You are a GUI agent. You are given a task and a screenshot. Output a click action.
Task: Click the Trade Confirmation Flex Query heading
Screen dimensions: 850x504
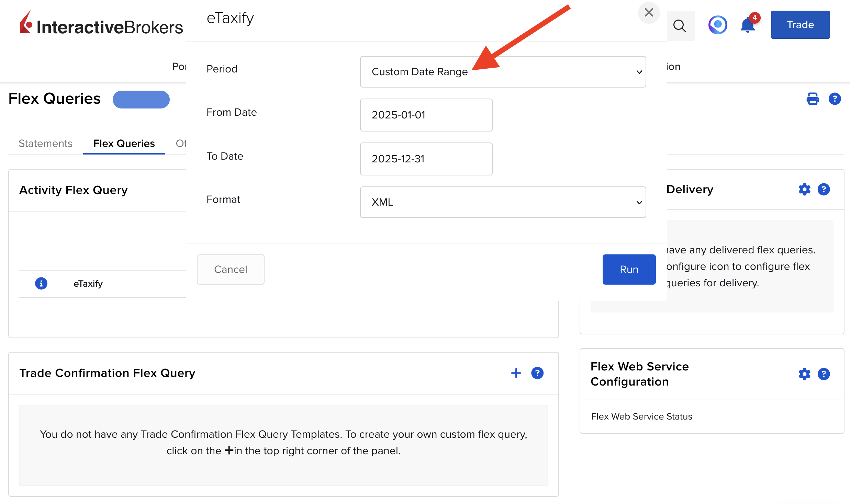[x=107, y=373]
